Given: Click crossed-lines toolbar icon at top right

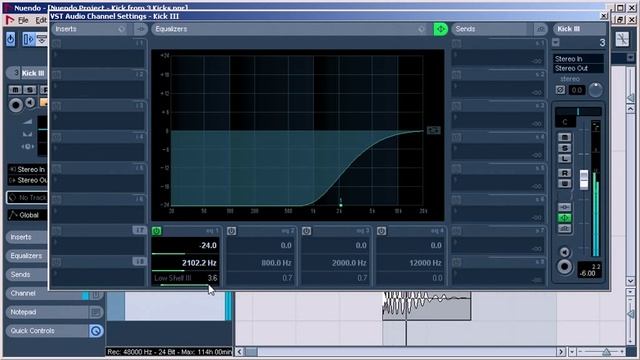Looking at the screenshot, I should (x=622, y=39).
